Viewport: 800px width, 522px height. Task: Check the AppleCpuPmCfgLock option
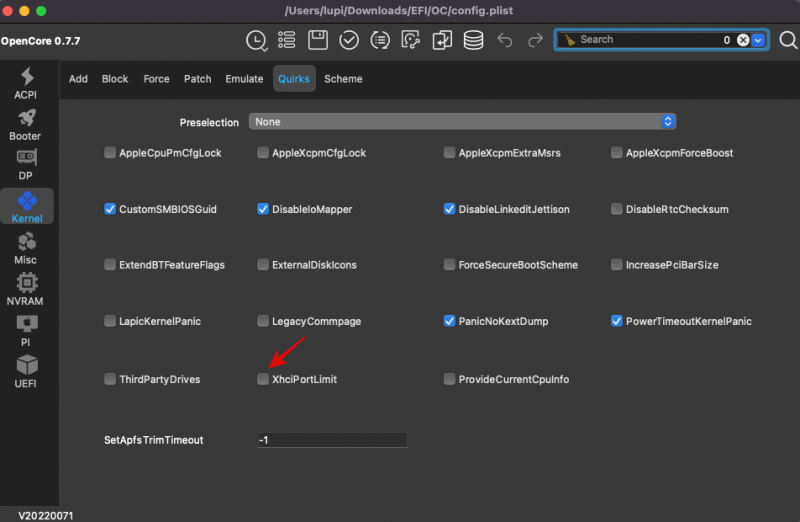[x=110, y=153]
